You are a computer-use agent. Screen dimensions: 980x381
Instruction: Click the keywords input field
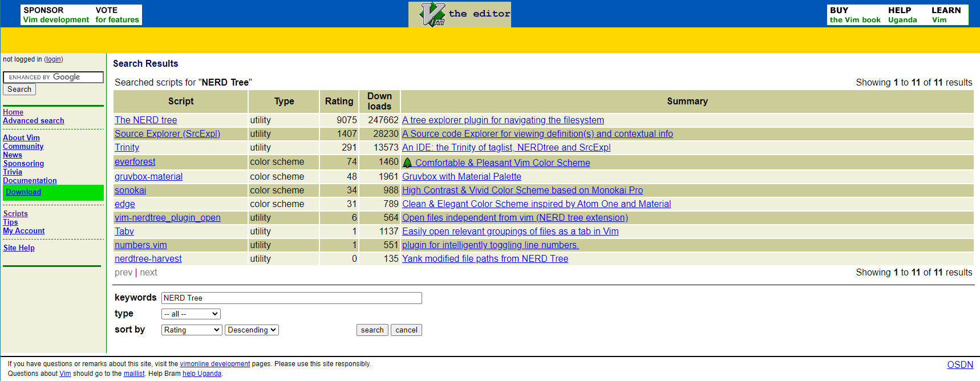coord(291,298)
